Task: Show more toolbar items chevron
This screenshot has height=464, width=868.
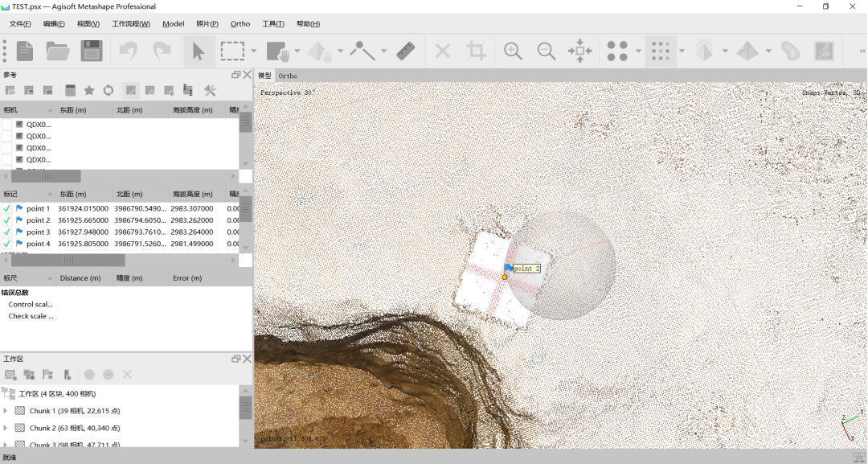Action: click(862, 51)
